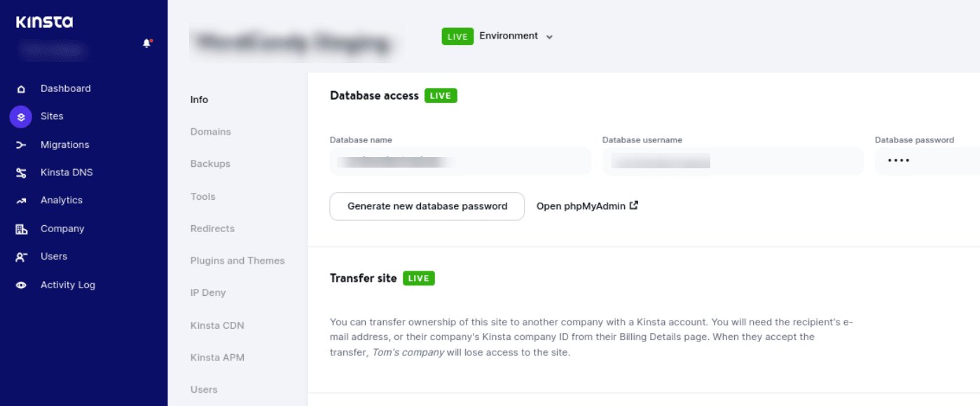Open the Tools section
This screenshot has width=980, height=406.
tap(202, 196)
